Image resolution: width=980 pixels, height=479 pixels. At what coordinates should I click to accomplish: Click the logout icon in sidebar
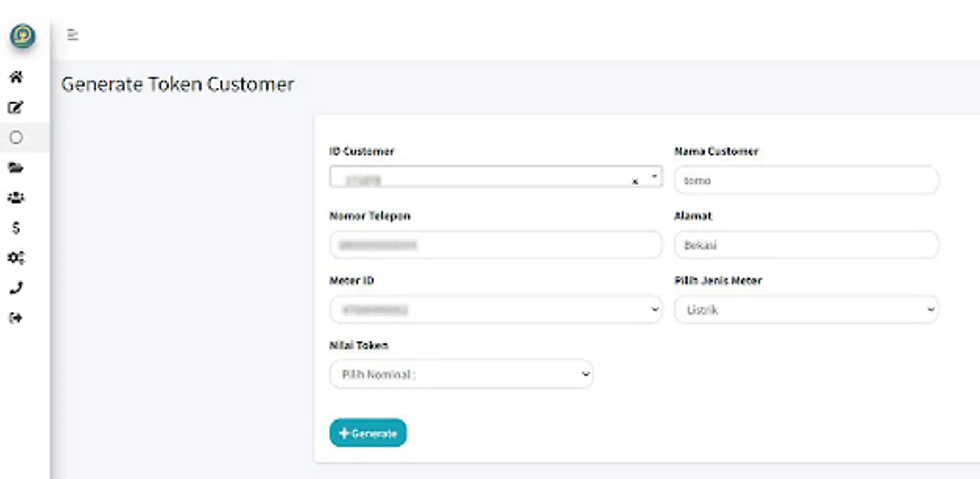16,318
